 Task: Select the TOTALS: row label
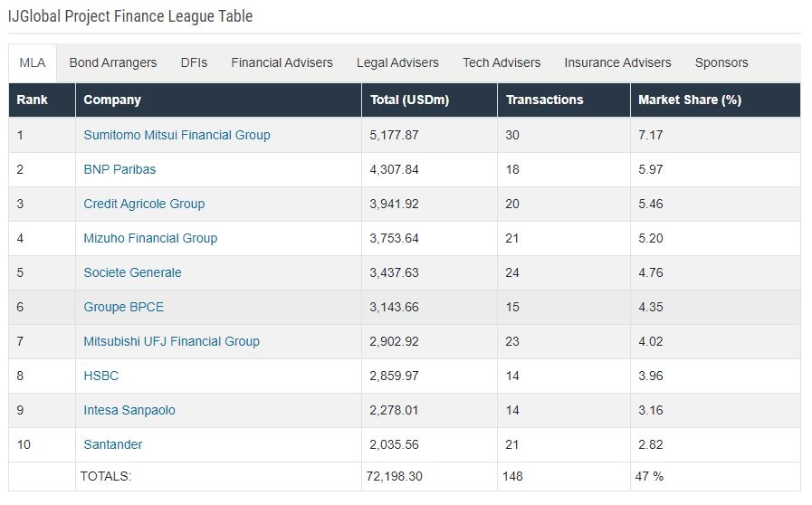click(x=106, y=476)
